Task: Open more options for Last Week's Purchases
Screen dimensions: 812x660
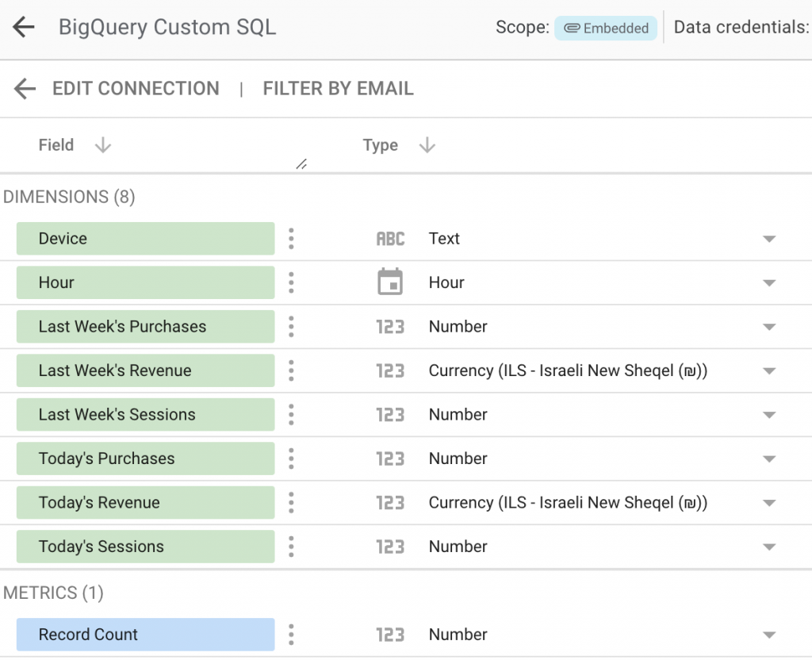Action: click(291, 327)
